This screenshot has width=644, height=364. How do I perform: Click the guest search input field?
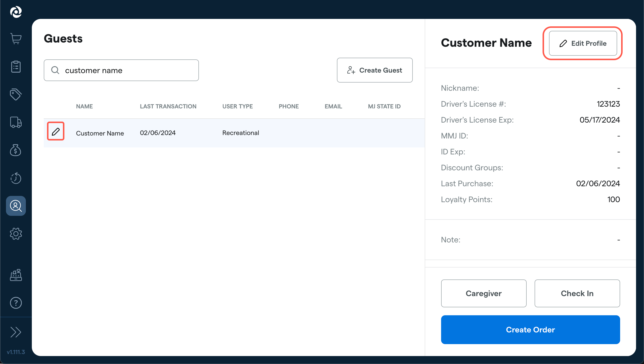click(121, 70)
